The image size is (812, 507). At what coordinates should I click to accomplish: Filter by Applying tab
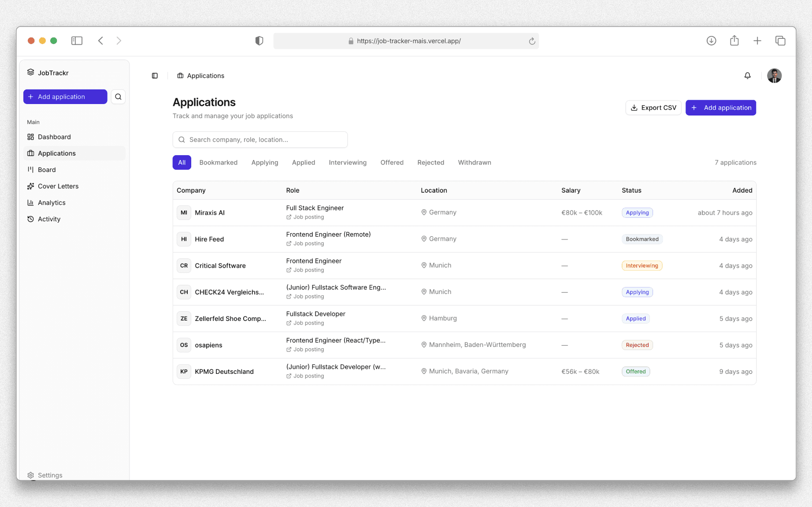(265, 162)
